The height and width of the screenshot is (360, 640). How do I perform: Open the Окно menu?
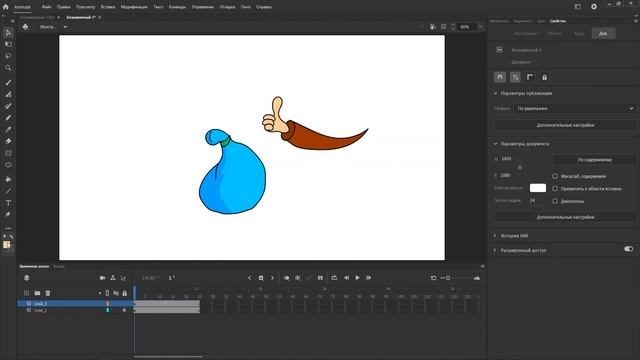(246, 7)
